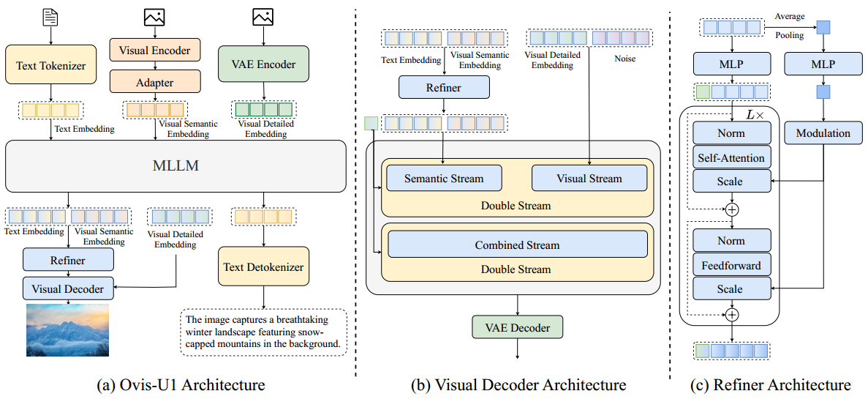
Task: Select the Text Detokenizer block
Action: pyautogui.click(x=263, y=267)
